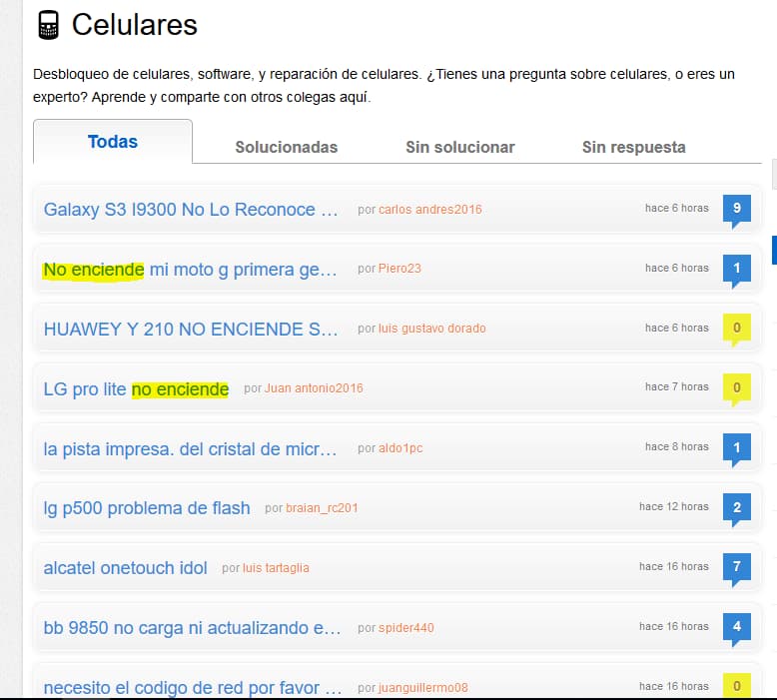Image resolution: width=777 pixels, height=700 pixels.
Task: Click the 4 replies bubble on bb 9850
Action: coord(737,627)
